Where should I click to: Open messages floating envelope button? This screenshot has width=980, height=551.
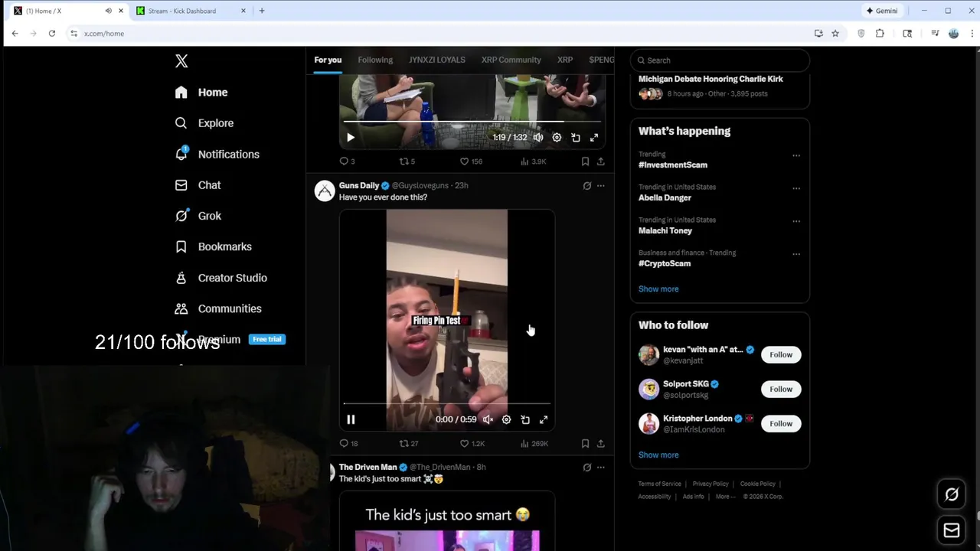952,530
